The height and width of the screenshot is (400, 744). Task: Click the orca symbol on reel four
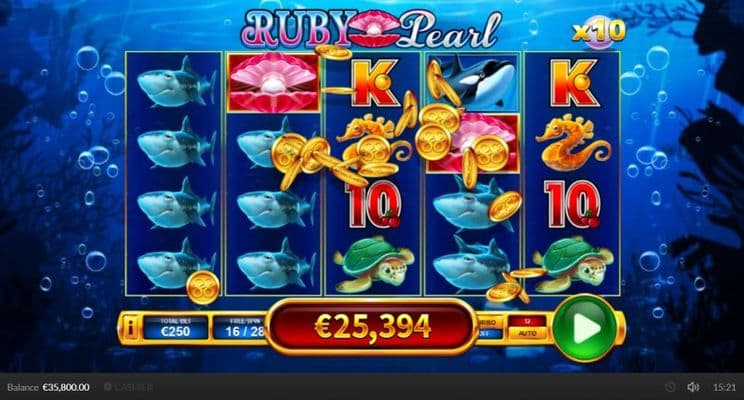tap(474, 82)
